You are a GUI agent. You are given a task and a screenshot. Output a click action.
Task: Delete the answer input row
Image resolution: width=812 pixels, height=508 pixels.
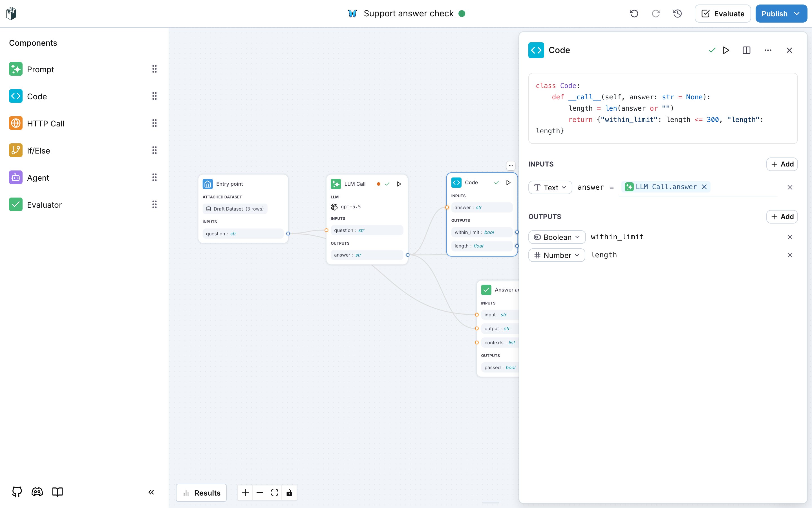790,187
